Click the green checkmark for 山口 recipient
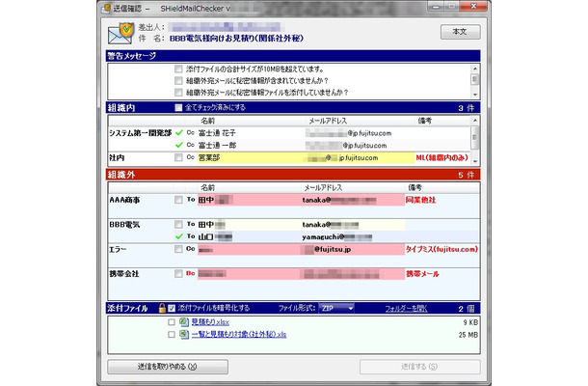This screenshot has width=588, height=386. (x=179, y=236)
